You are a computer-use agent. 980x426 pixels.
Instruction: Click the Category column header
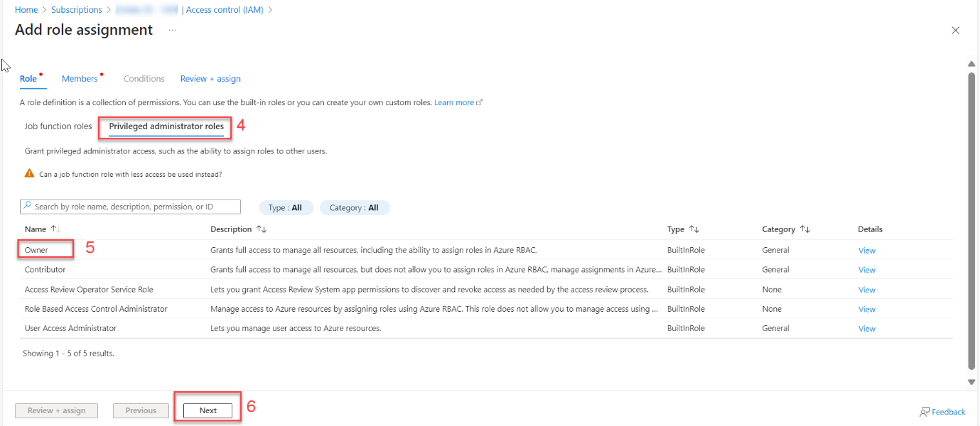(x=778, y=229)
